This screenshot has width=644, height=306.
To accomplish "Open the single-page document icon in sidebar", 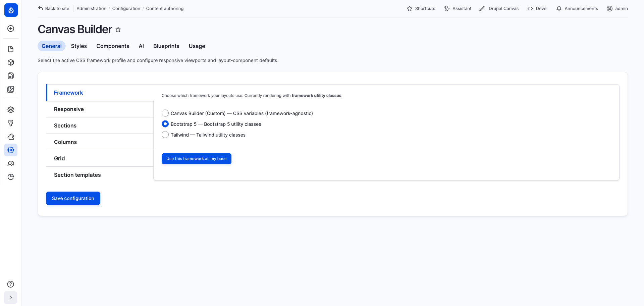I will pos(11,49).
